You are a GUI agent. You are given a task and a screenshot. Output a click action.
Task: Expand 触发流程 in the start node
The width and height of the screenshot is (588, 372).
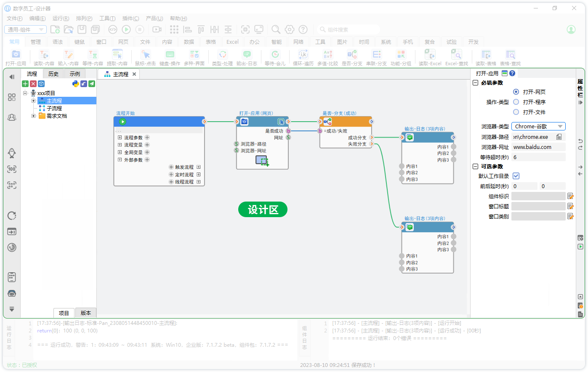pos(199,167)
